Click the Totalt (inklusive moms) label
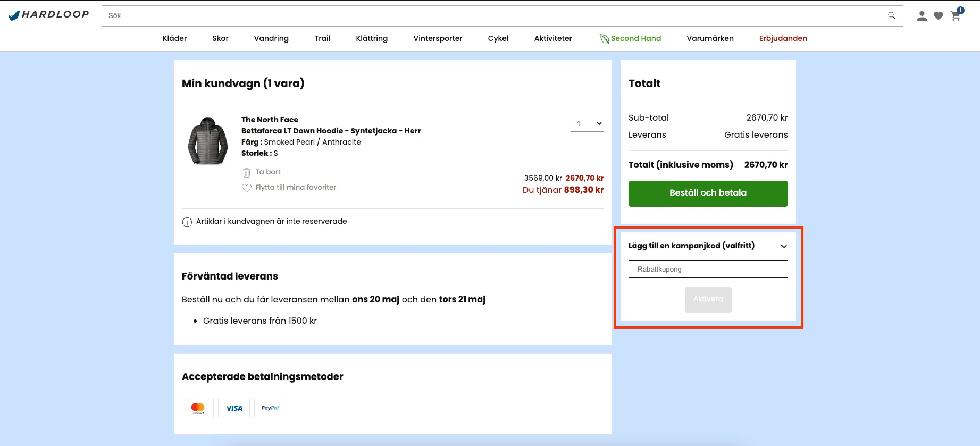 click(x=681, y=165)
